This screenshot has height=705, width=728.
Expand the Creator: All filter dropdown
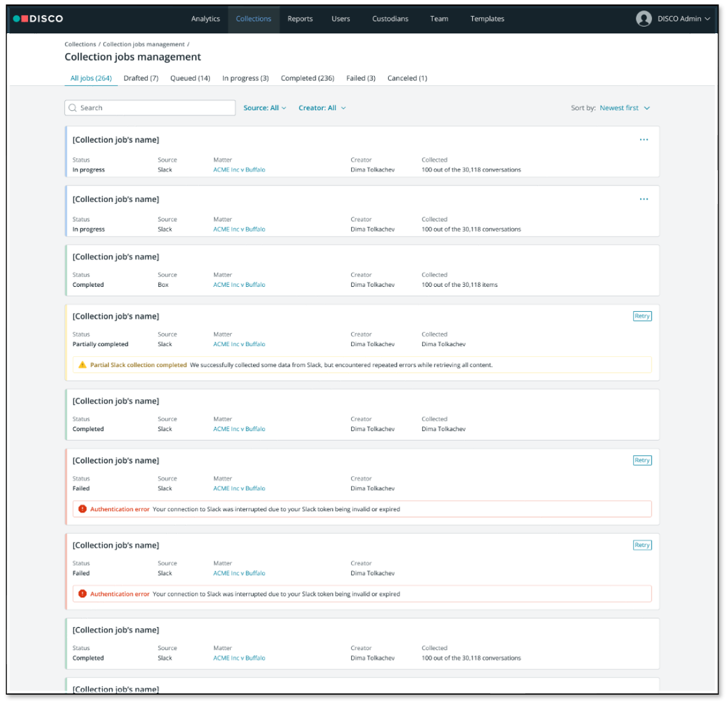tap(322, 108)
